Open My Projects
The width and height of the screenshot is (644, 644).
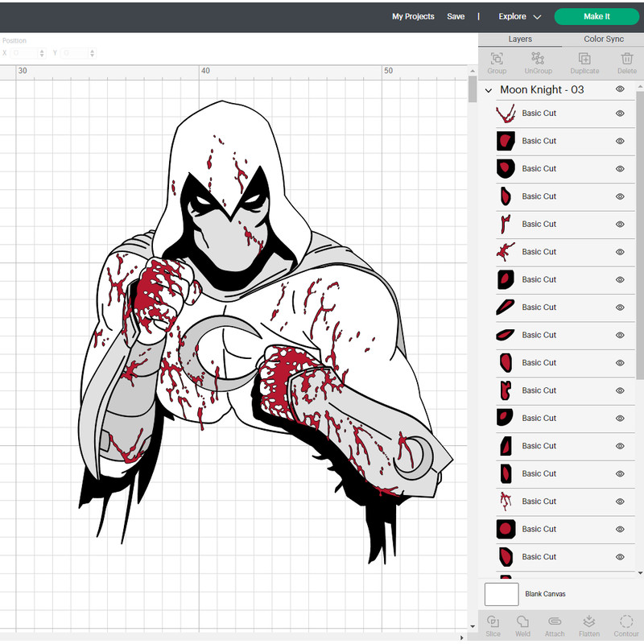point(413,16)
